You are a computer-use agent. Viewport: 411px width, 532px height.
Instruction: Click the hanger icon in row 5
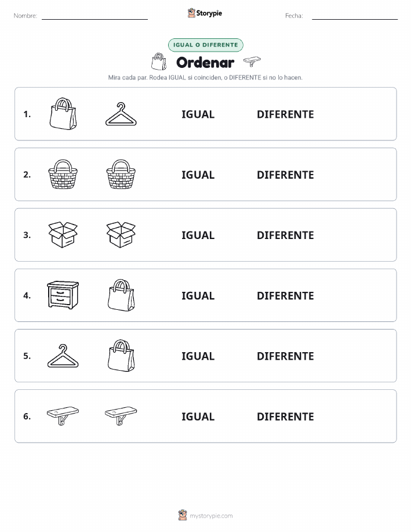63,356
